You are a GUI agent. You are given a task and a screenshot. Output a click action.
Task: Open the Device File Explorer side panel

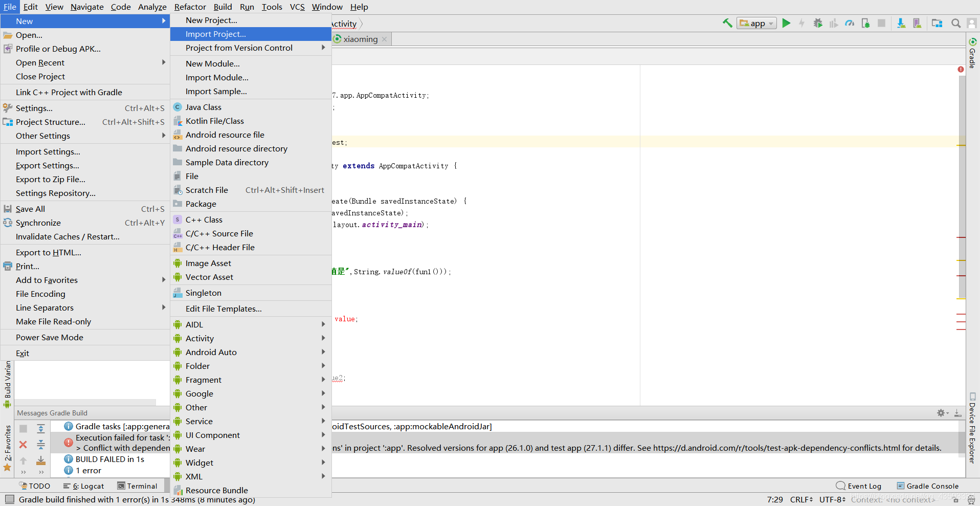pyautogui.click(x=972, y=428)
